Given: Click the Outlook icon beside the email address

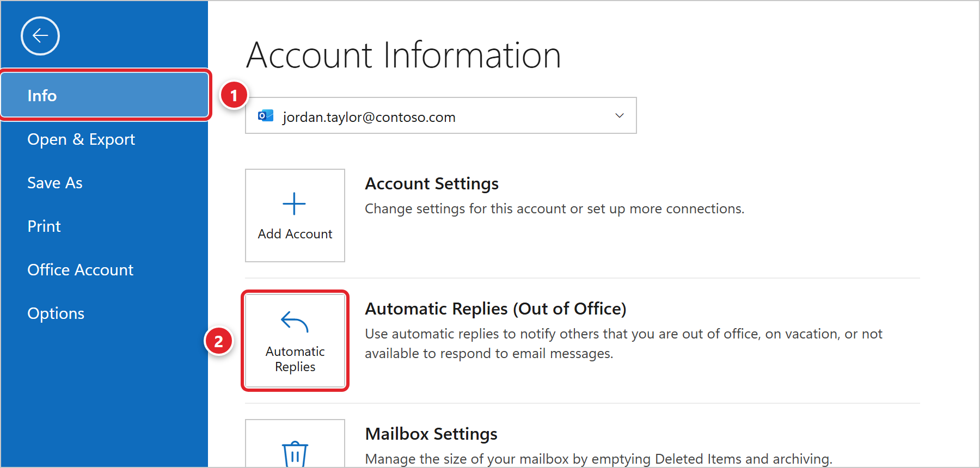Looking at the screenshot, I should 266,116.
